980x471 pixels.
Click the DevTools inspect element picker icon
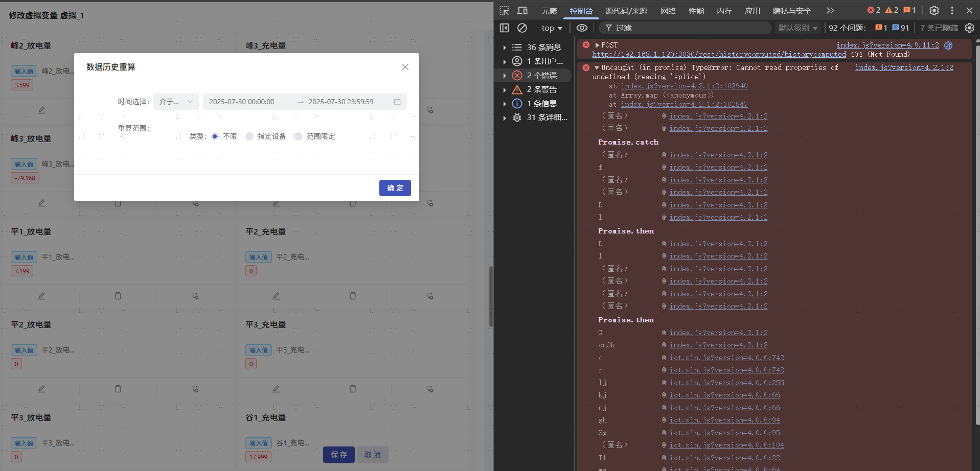click(x=505, y=10)
